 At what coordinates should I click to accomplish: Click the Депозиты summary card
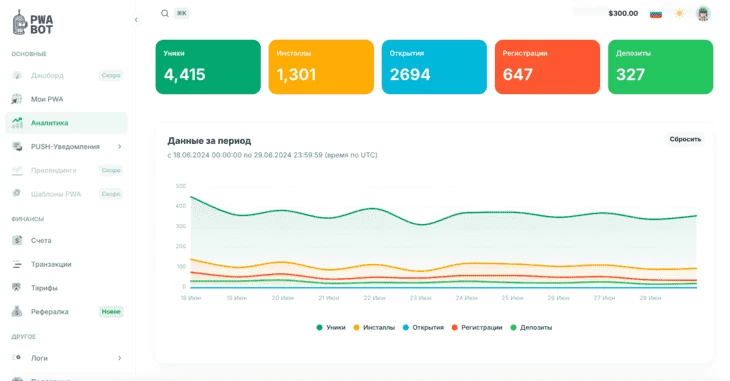point(660,67)
